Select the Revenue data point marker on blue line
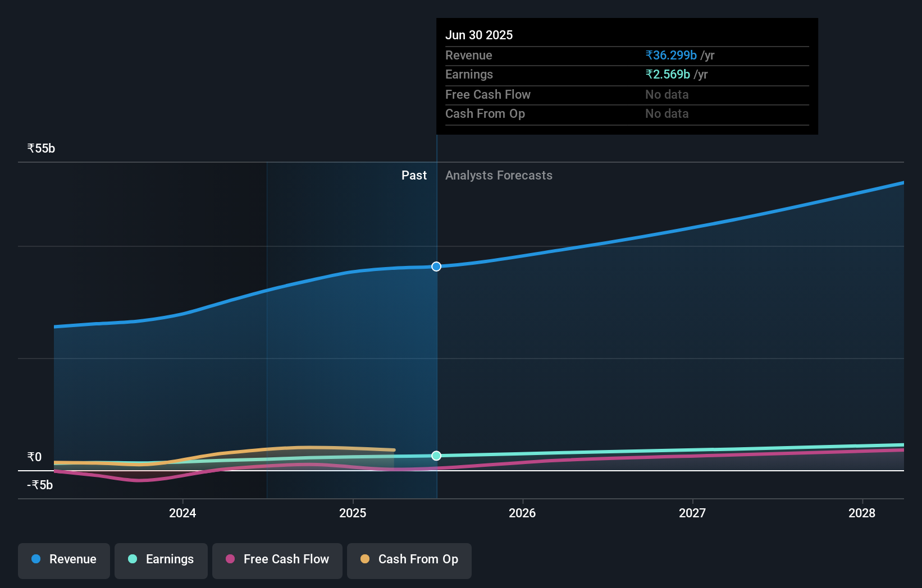Viewport: 922px width, 588px height. click(436, 267)
